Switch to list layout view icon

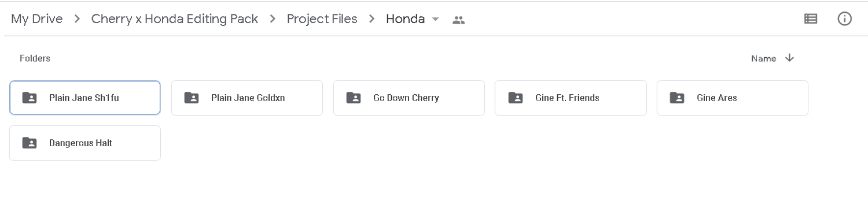click(x=811, y=19)
